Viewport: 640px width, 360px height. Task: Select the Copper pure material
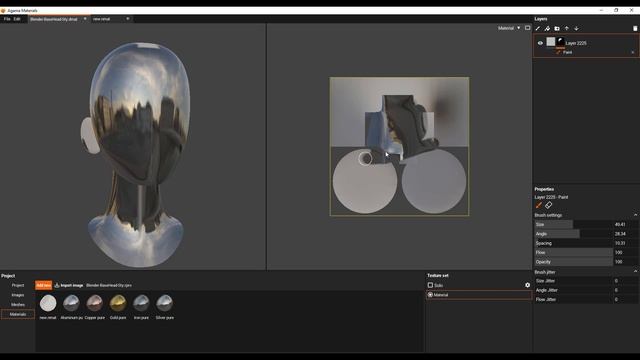(x=95, y=303)
